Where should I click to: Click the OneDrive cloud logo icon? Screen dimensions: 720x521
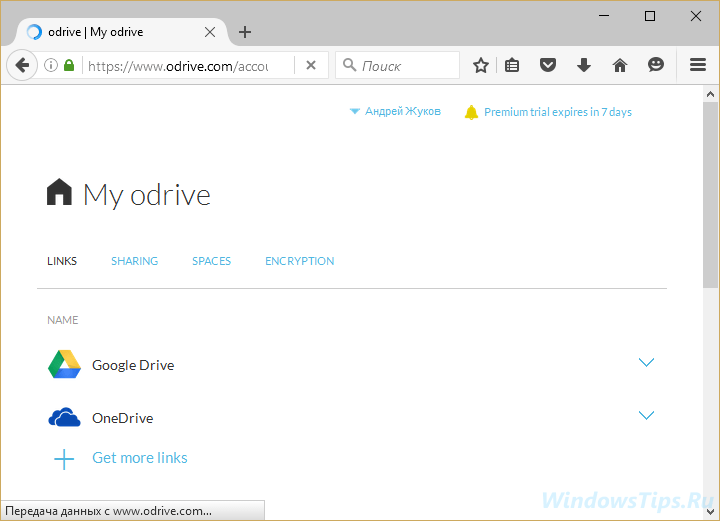click(64, 417)
